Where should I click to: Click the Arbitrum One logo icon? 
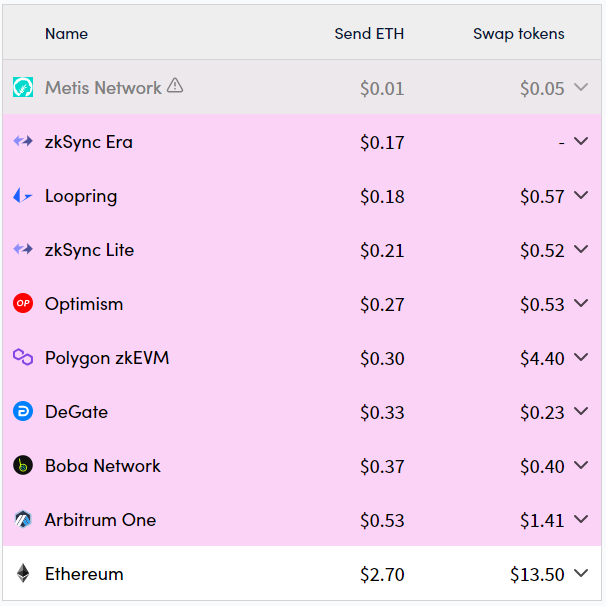[23, 520]
